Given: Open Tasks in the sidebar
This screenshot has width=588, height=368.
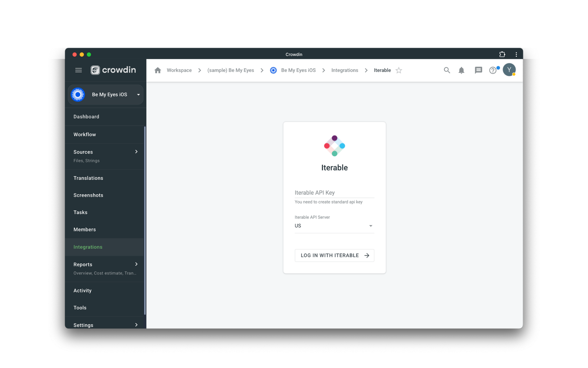Looking at the screenshot, I should point(104,212).
